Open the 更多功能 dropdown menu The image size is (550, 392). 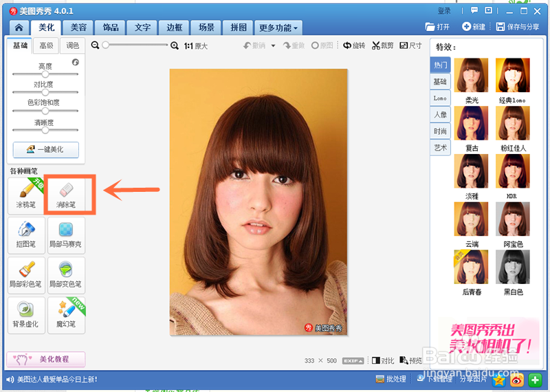(x=278, y=28)
